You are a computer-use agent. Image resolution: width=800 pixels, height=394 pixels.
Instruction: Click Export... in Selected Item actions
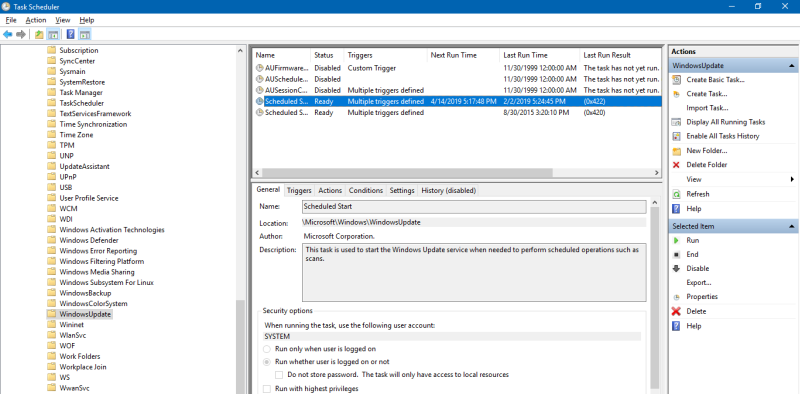click(x=699, y=283)
